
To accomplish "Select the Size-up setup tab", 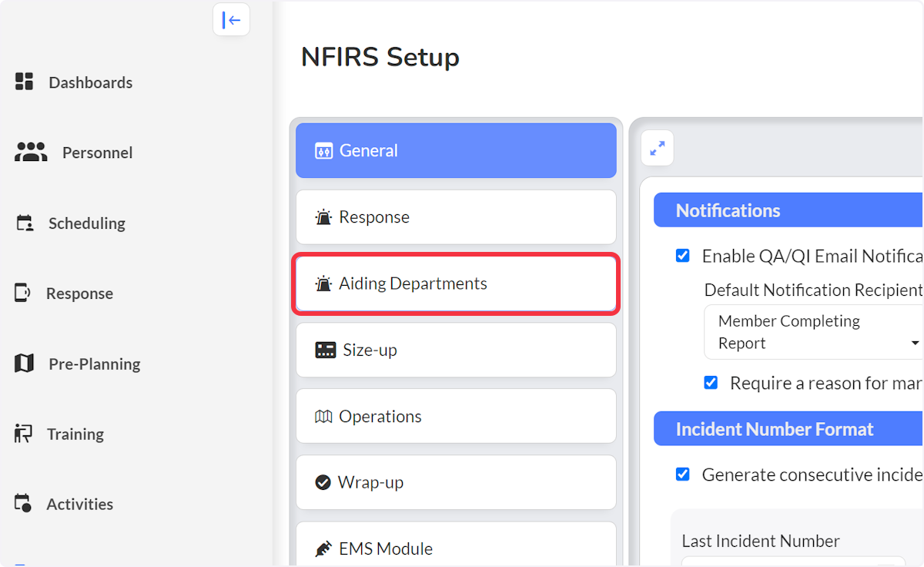I will [x=456, y=350].
